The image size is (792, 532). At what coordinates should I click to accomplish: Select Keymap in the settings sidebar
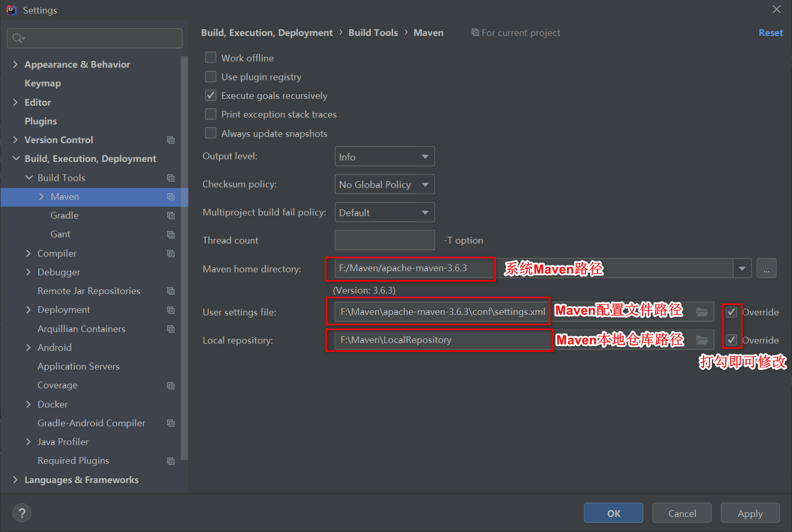(42, 83)
